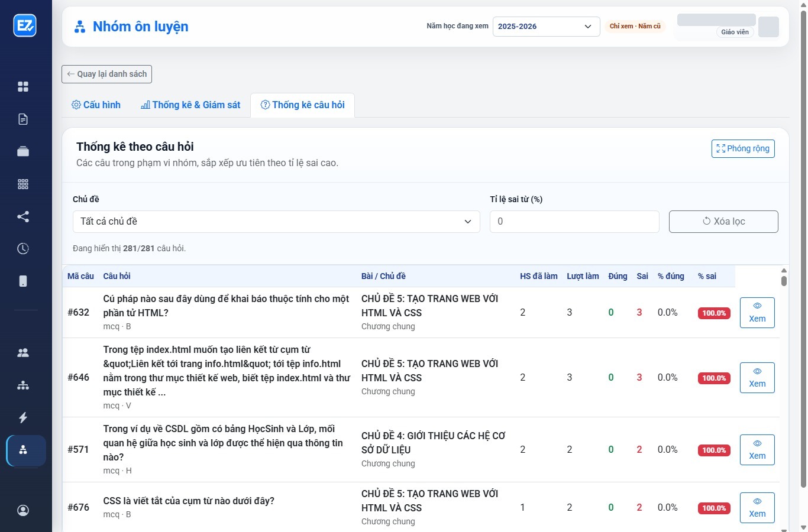Viewport: 808px width, 532px height.
Task: Open the clock history icon in sidebar
Action: (x=23, y=248)
